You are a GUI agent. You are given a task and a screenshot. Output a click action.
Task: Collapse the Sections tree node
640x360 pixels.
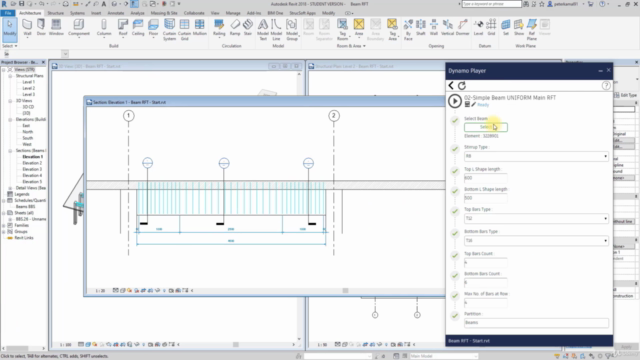pos(10,151)
